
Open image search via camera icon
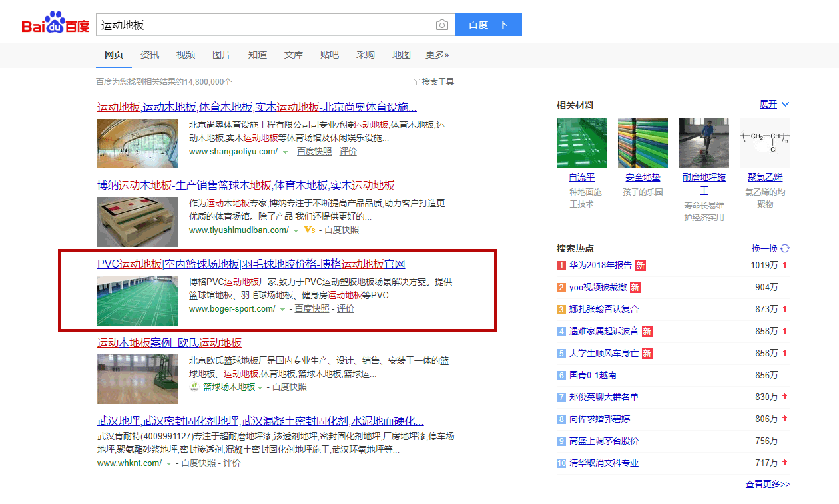(442, 25)
